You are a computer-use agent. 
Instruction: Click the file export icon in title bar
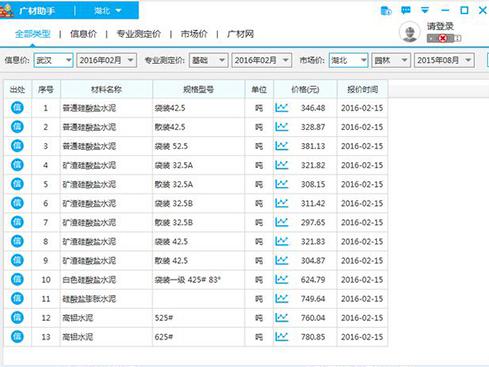point(386,11)
